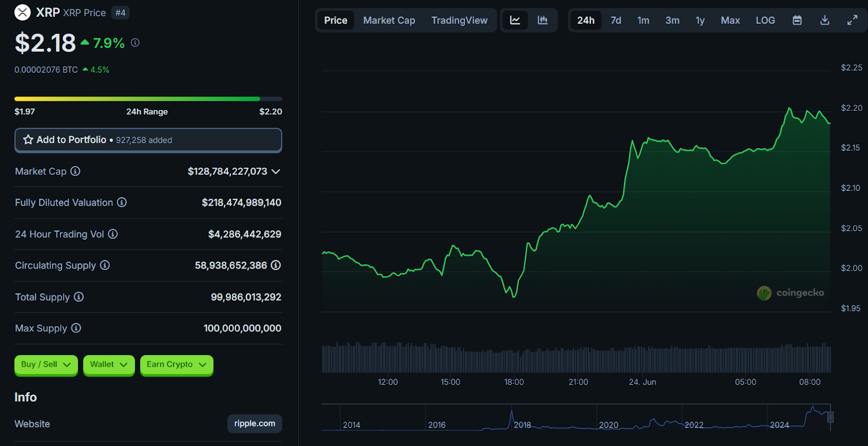Select the 1m time range
The height and width of the screenshot is (446, 868).
click(x=643, y=20)
